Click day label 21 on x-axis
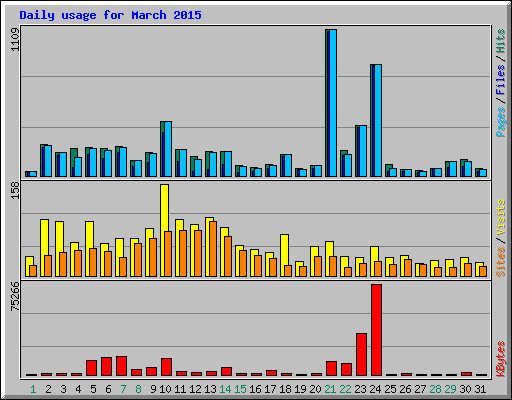Screen dimensions: 512x400 coord(330,389)
